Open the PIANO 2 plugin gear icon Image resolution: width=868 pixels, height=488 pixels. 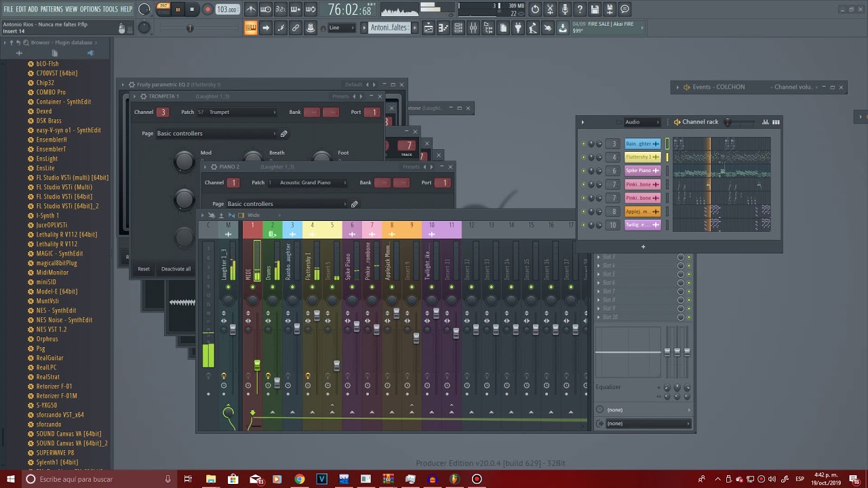[214, 167]
